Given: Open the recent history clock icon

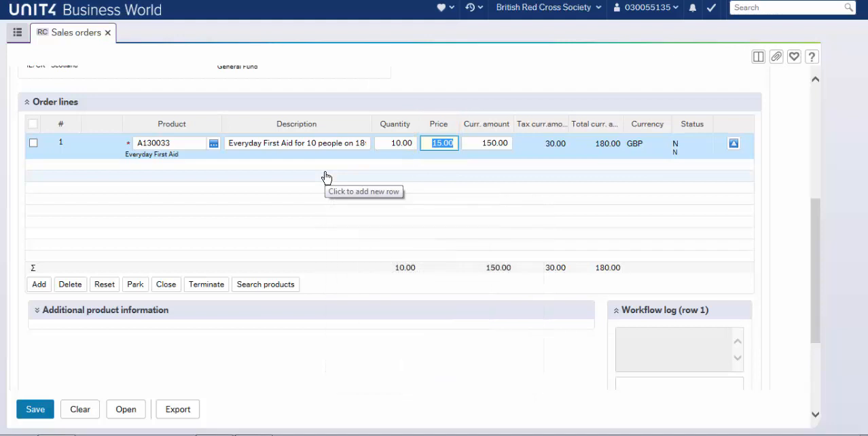Looking at the screenshot, I should pos(470,7).
